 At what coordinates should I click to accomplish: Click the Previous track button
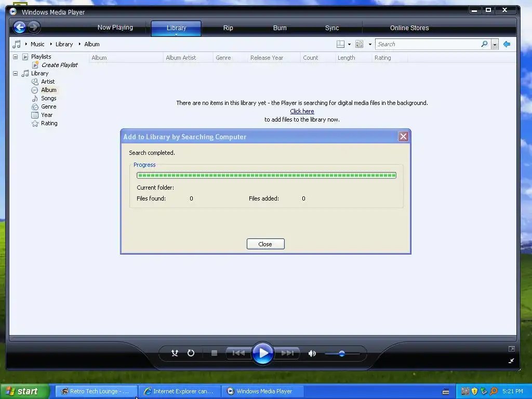[238, 353]
